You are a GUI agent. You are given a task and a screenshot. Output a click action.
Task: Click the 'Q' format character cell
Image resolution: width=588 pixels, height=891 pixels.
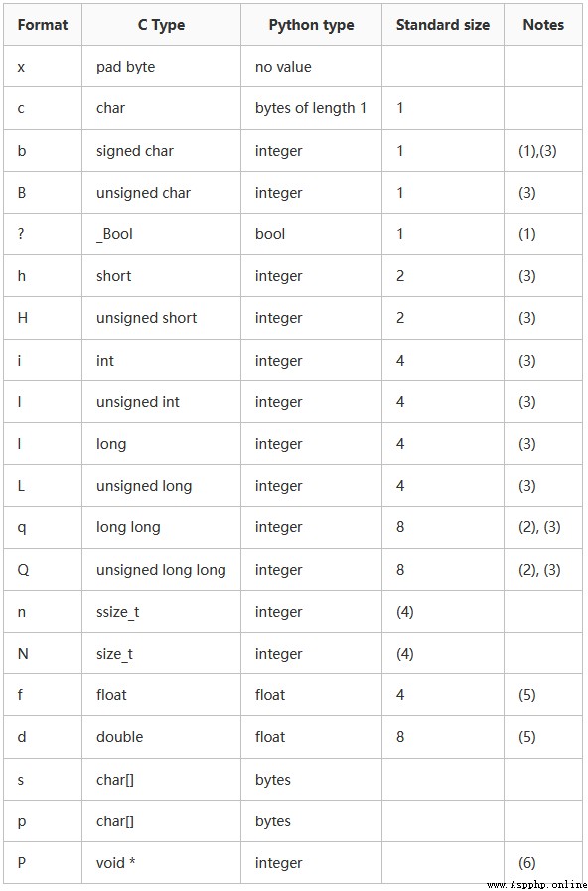tap(43, 569)
